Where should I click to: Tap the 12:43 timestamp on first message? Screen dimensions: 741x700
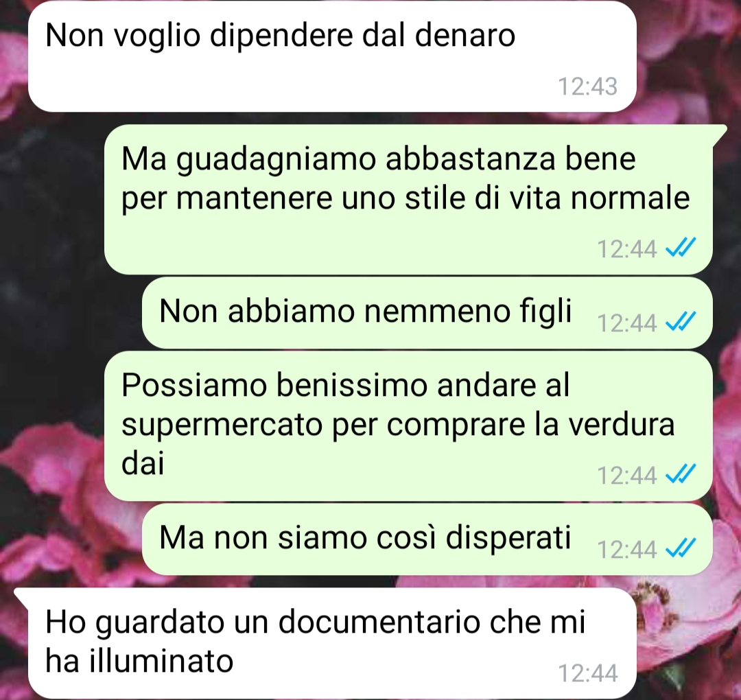coord(588,86)
